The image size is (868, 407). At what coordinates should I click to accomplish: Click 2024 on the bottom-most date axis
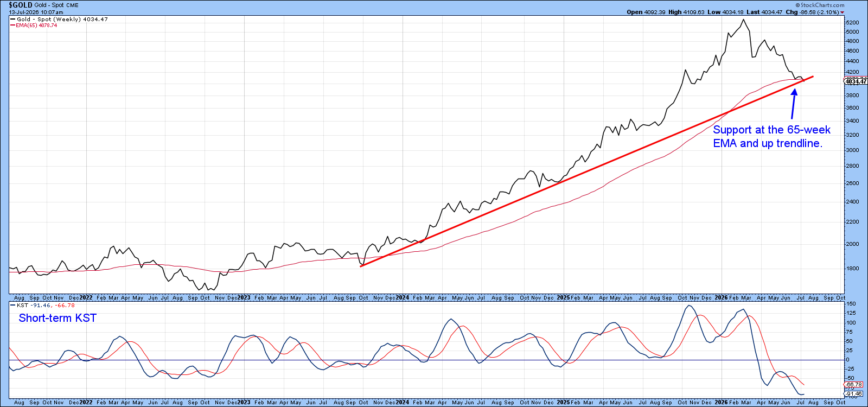[402, 403]
